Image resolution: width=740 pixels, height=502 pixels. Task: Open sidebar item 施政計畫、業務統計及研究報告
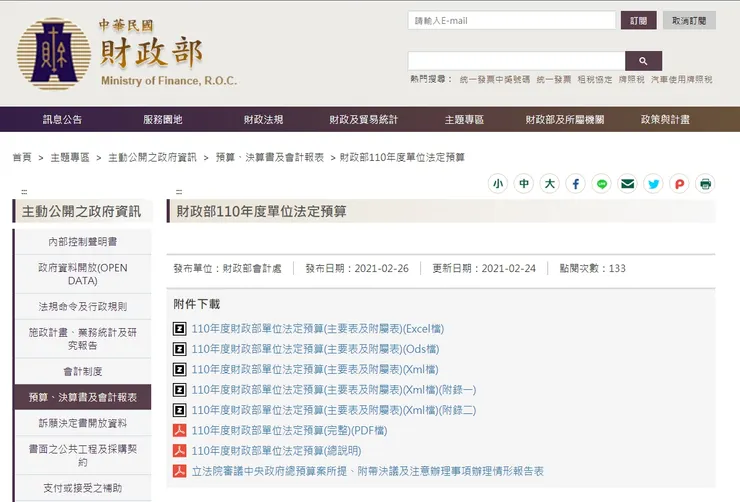point(83,339)
